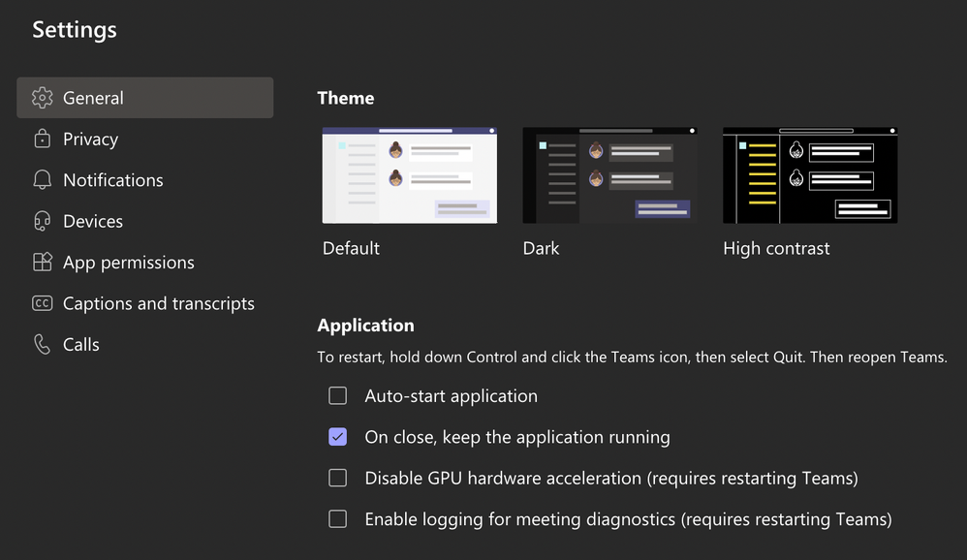This screenshot has width=967, height=560.
Task: Select the Default theme thumbnail
Action: [410, 175]
